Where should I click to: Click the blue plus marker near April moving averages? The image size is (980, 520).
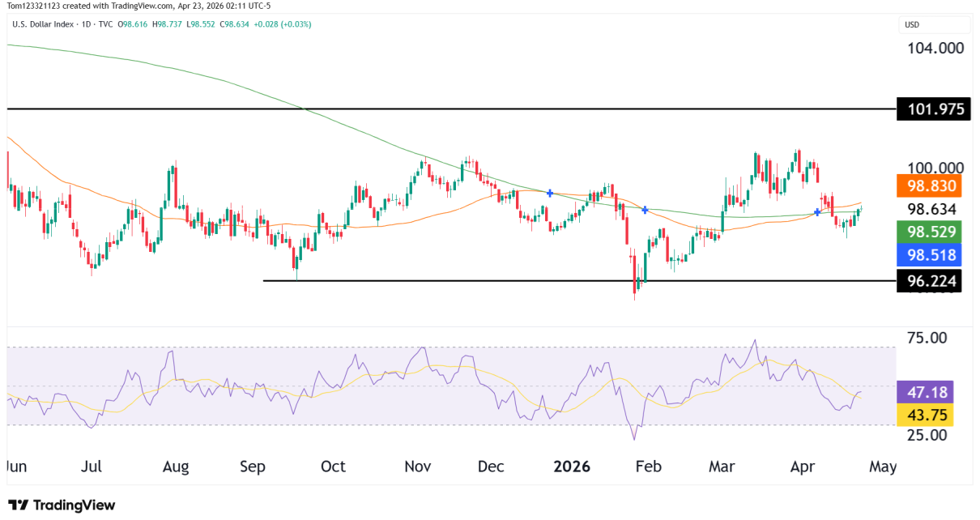(x=816, y=213)
